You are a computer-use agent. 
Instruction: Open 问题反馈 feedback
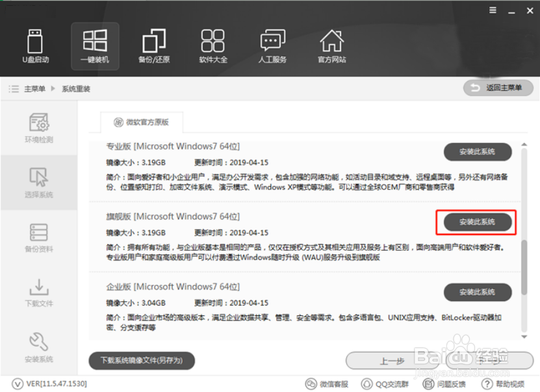pyautogui.click(x=444, y=384)
